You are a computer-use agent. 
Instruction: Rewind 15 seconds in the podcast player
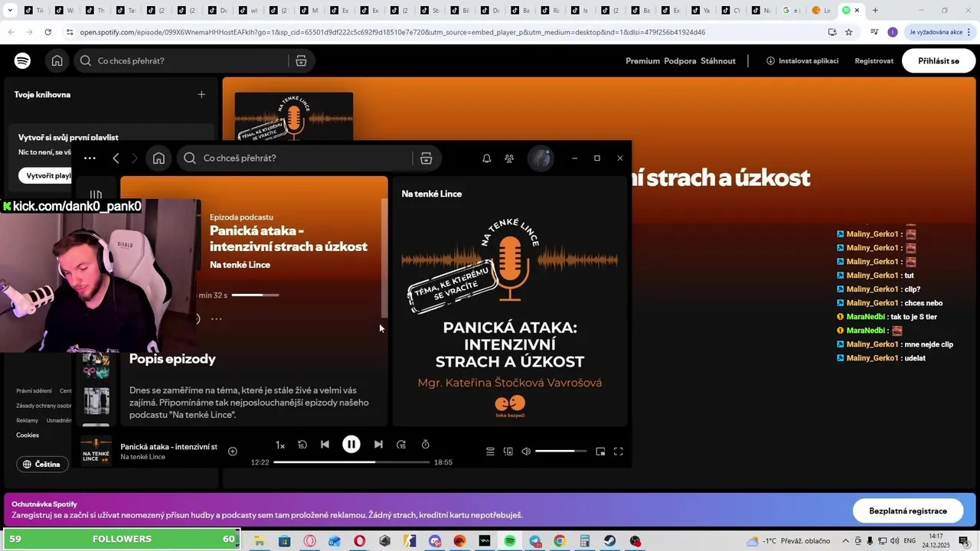point(302,444)
